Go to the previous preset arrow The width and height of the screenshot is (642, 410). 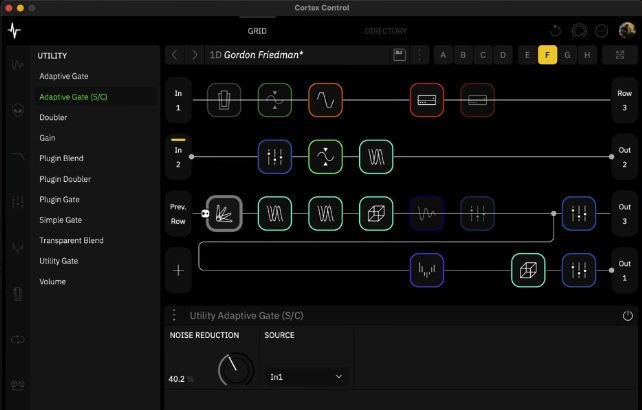(175, 55)
